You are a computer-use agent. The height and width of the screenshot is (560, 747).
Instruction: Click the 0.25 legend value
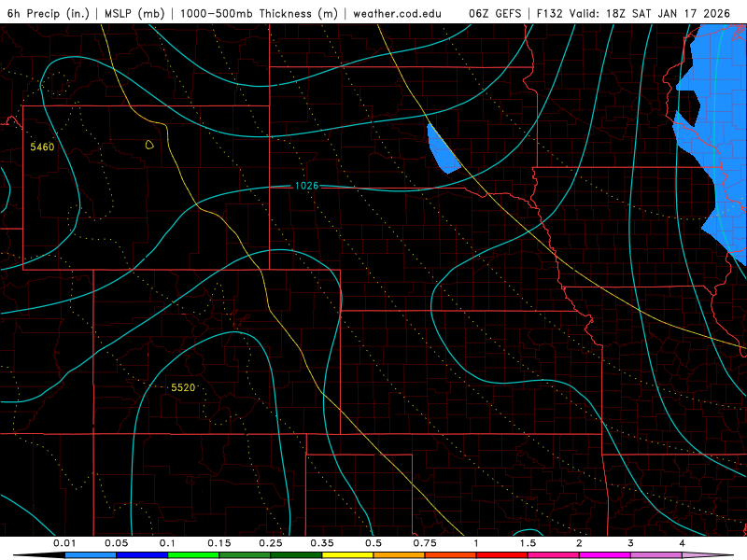click(x=271, y=543)
